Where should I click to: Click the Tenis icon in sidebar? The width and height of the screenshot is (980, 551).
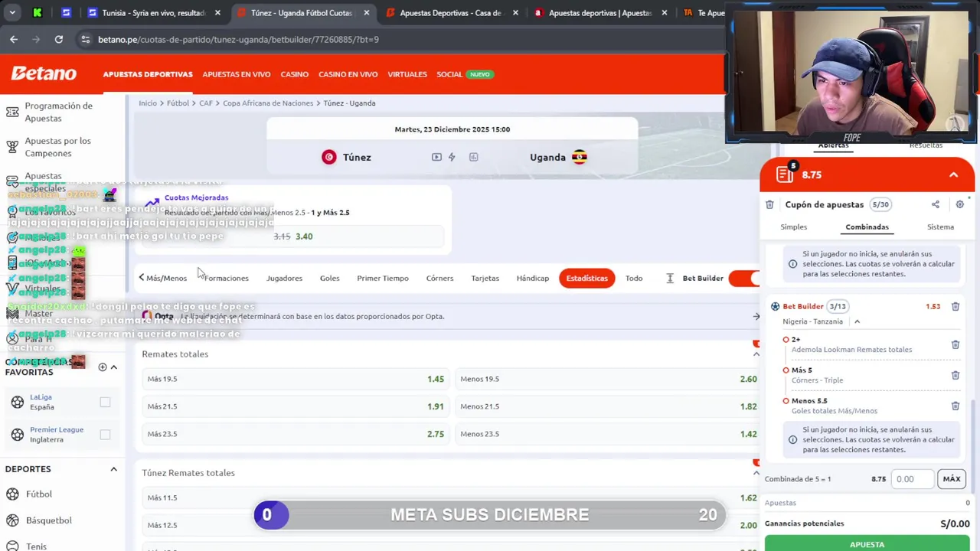point(12,546)
